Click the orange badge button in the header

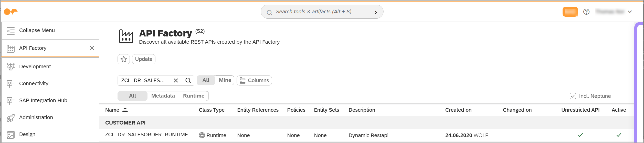(570, 12)
